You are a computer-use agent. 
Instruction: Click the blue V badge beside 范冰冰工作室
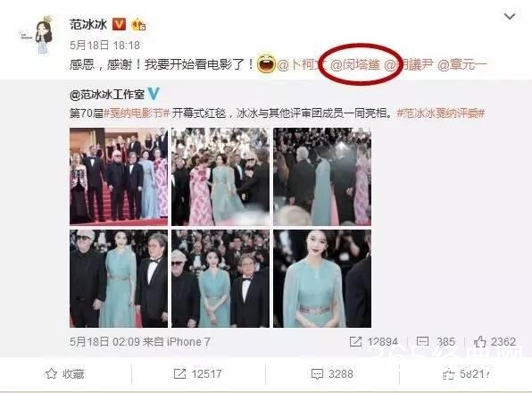pos(154,94)
